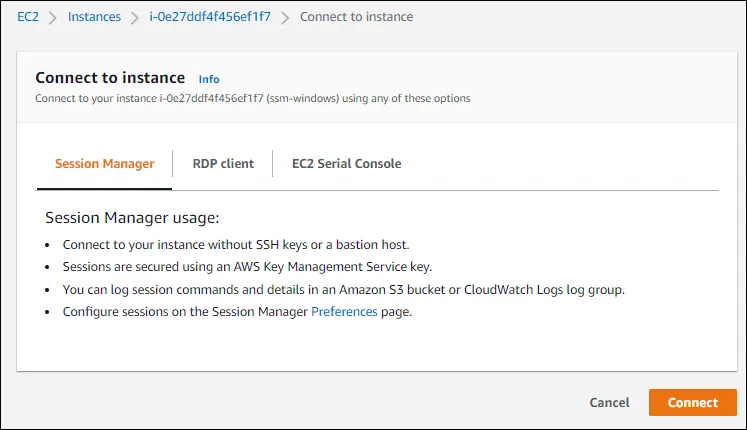
Task: Select the Session Manager tab
Action: pyautogui.click(x=104, y=163)
